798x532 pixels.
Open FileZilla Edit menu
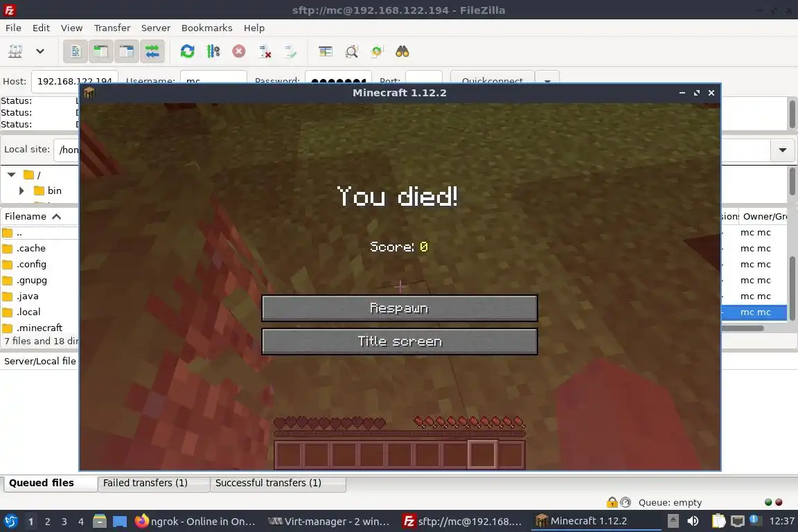pyautogui.click(x=41, y=28)
